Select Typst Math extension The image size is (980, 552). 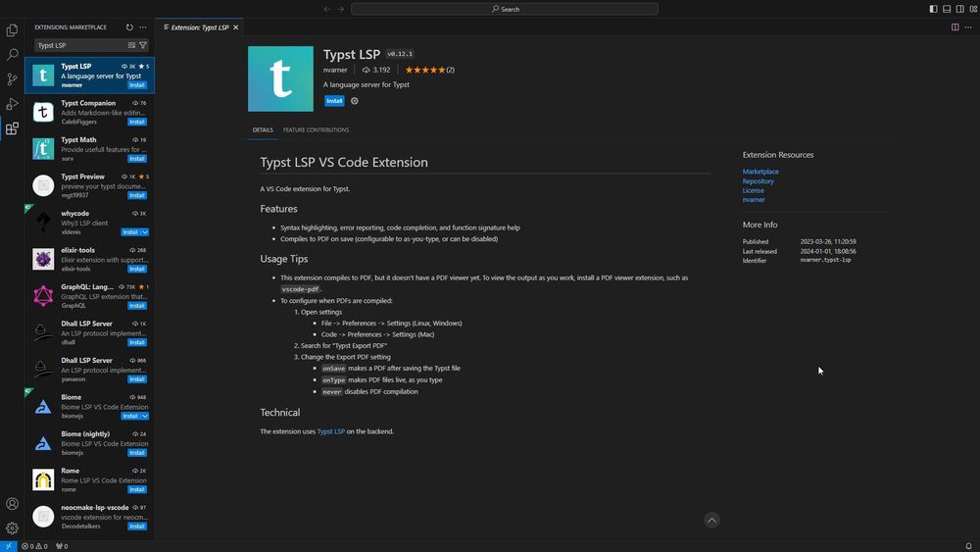point(89,149)
